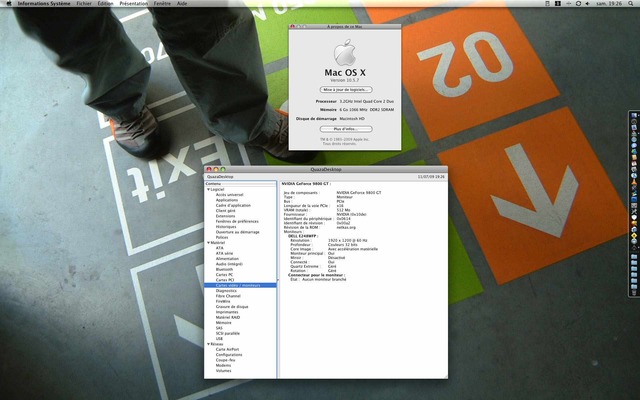This screenshot has width=640, height=400.
Task: Click Mise à jour de logiciels button
Action: pyautogui.click(x=346, y=89)
